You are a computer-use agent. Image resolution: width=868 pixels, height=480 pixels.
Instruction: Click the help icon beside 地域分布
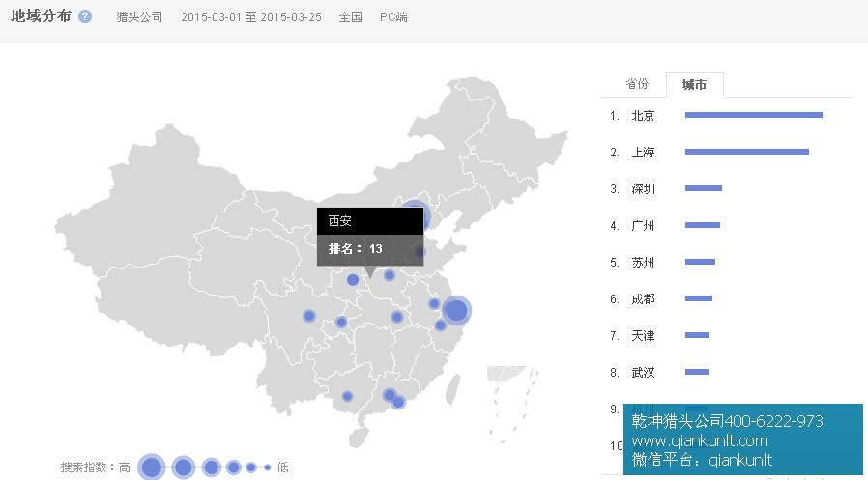pyautogui.click(x=85, y=17)
